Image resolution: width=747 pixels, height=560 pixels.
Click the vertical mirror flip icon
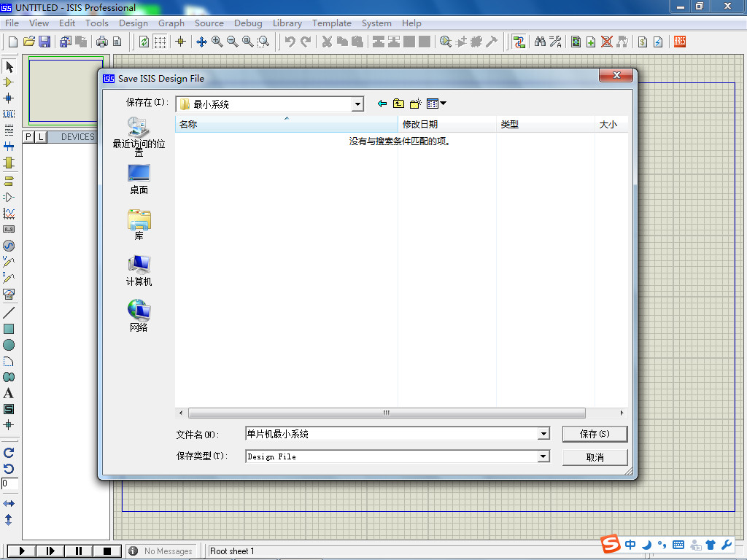pos(9,519)
